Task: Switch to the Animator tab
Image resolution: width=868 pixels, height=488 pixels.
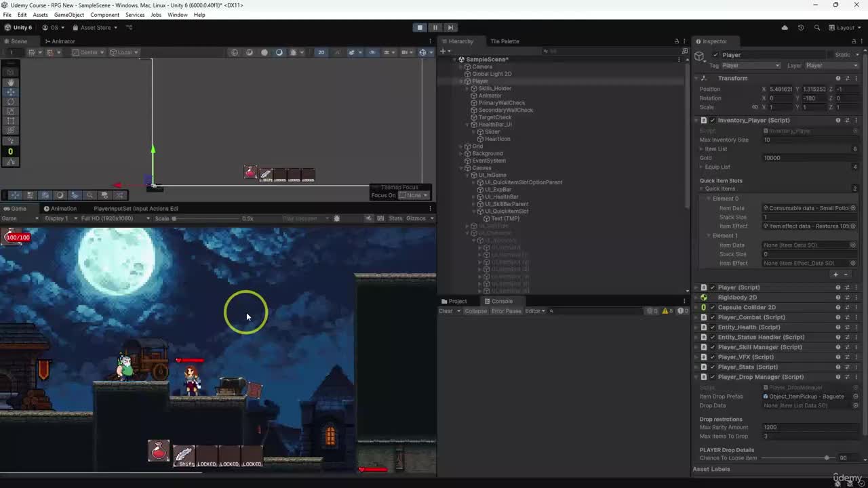Action: [x=59, y=41]
